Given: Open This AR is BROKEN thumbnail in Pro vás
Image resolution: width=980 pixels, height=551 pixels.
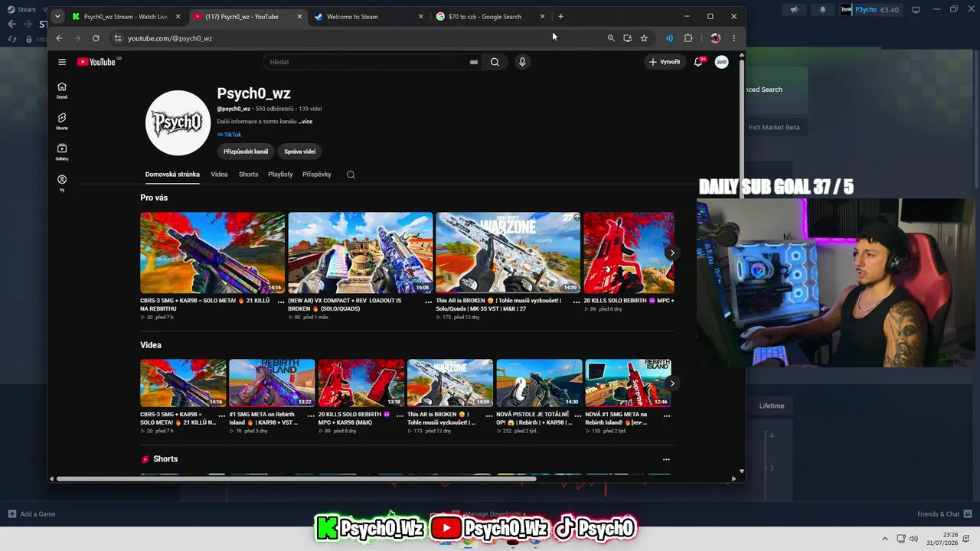Looking at the screenshot, I should (508, 253).
